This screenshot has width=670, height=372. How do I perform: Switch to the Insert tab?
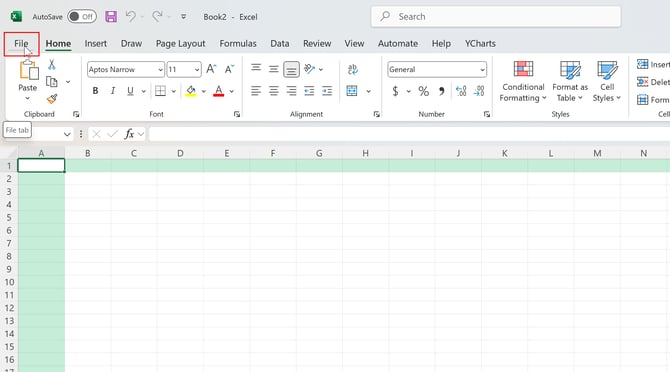tap(96, 44)
